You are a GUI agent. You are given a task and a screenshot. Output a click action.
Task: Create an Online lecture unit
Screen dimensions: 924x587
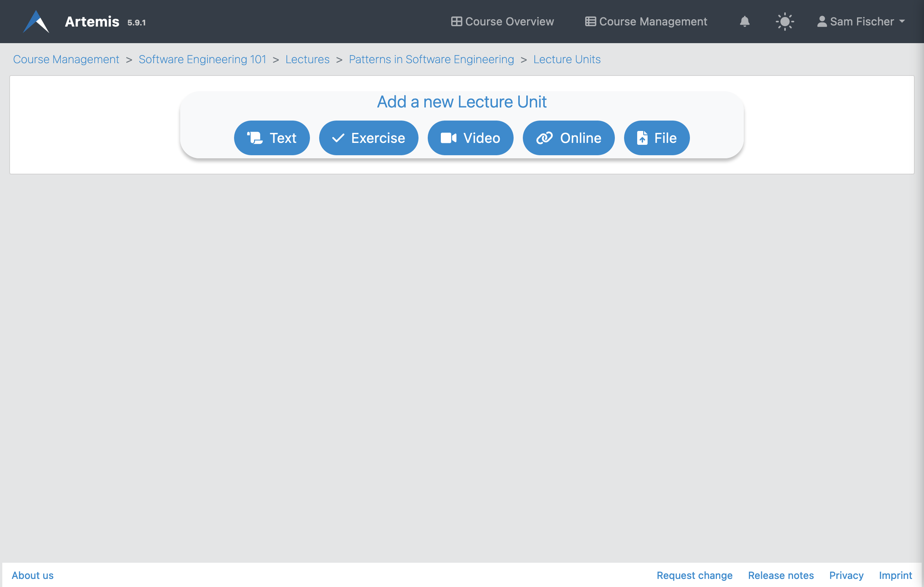point(568,138)
